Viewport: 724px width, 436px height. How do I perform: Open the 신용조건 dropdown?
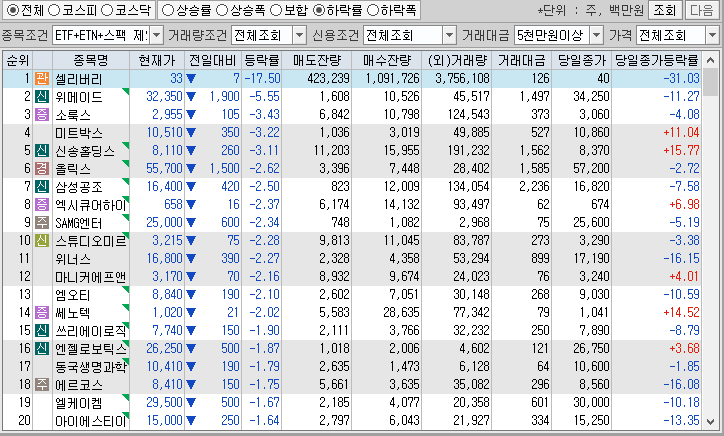tap(449, 35)
